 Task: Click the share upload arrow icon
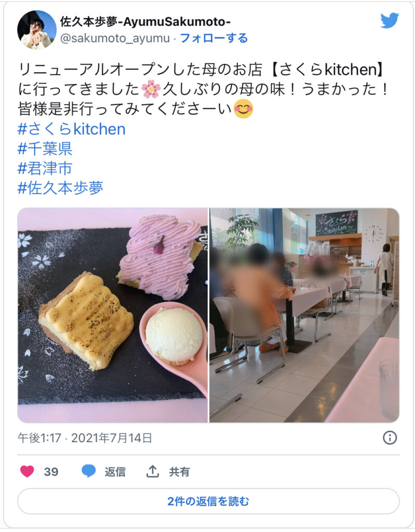coord(153,471)
